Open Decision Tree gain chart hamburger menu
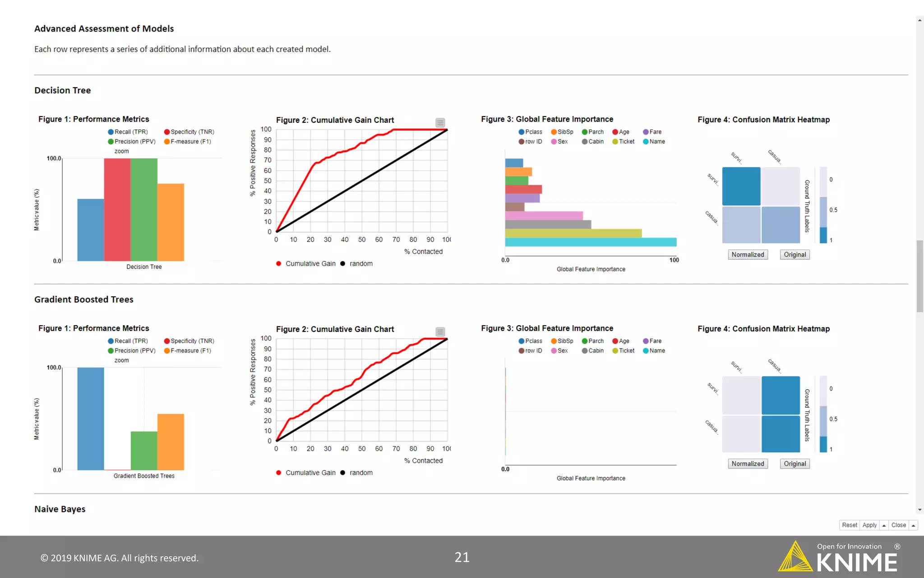This screenshot has height=578, width=924. 440,122
